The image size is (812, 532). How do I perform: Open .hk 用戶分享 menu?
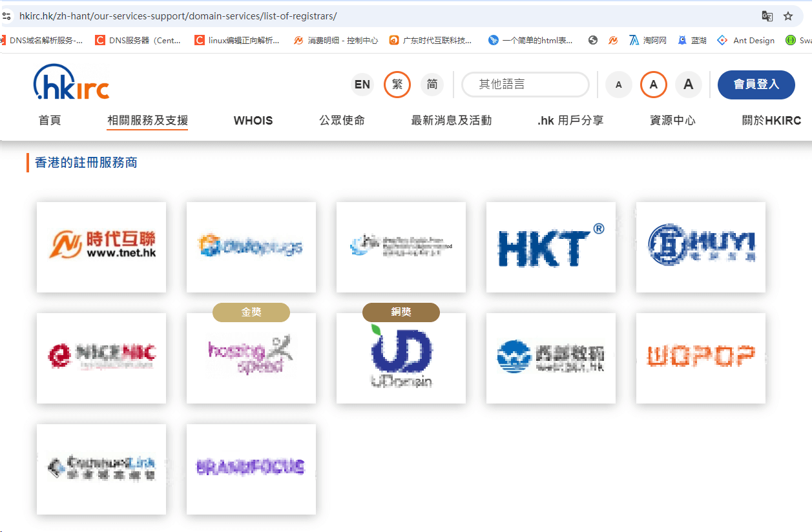pos(570,120)
